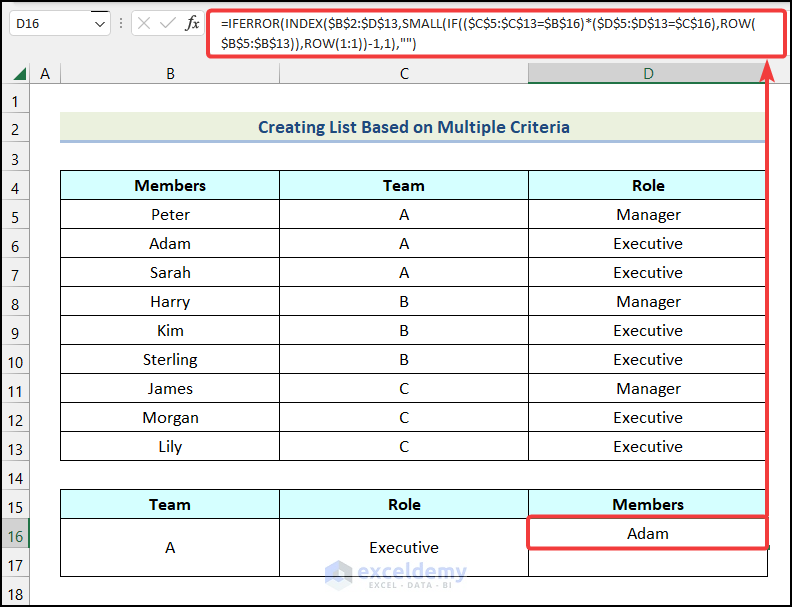Select the Sterling member cell

(x=170, y=359)
